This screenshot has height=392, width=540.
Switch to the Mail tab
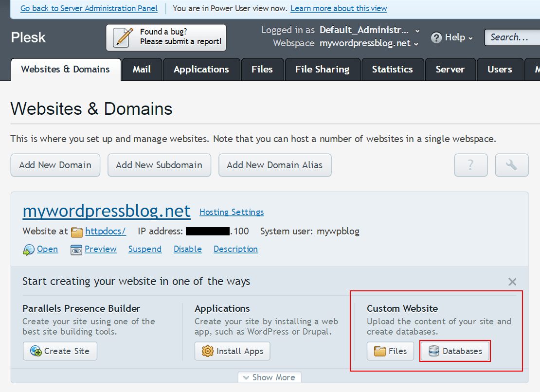142,69
